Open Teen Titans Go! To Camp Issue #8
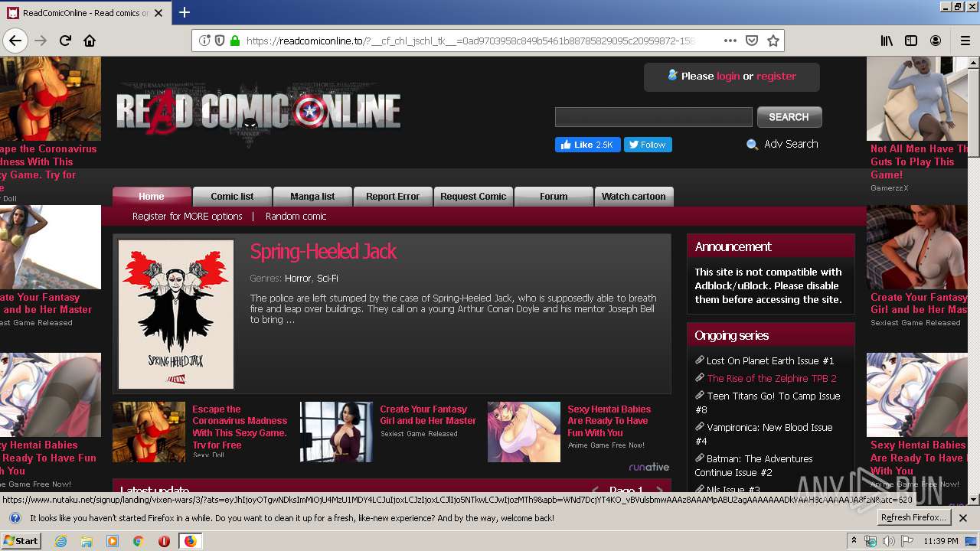 pos(767,403)
